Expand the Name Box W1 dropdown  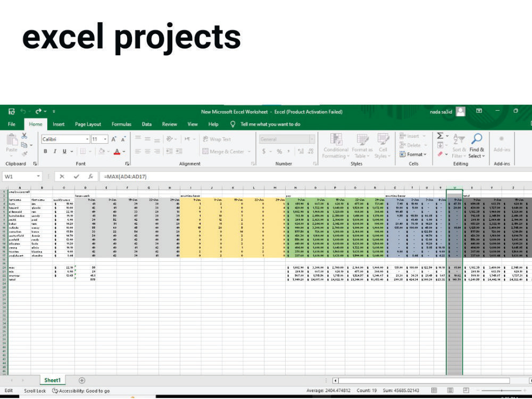38,177
